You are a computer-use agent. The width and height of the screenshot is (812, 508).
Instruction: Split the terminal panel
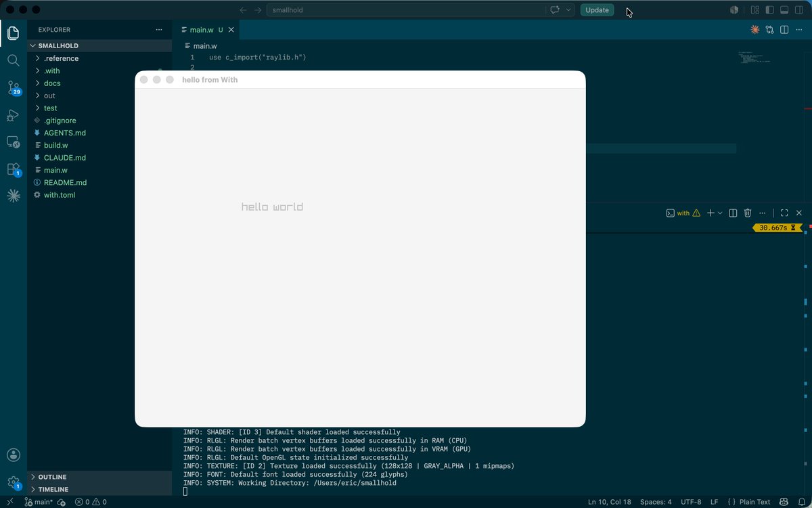point(733,213)
